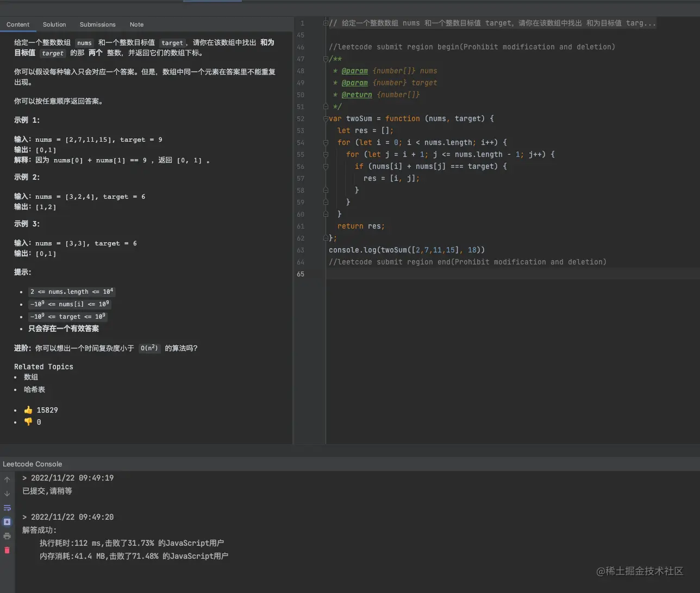Click the @return tag on line 50

[357, 94]
